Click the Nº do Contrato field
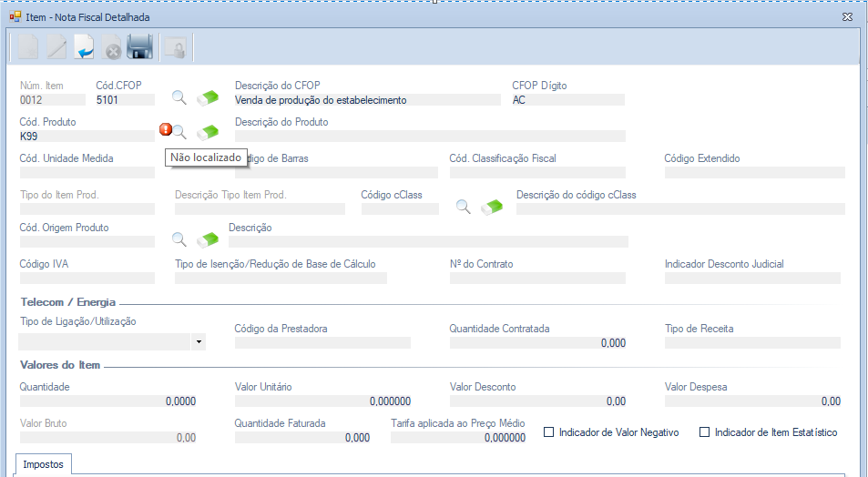This screenshot has width=868, height=477. 537,279
